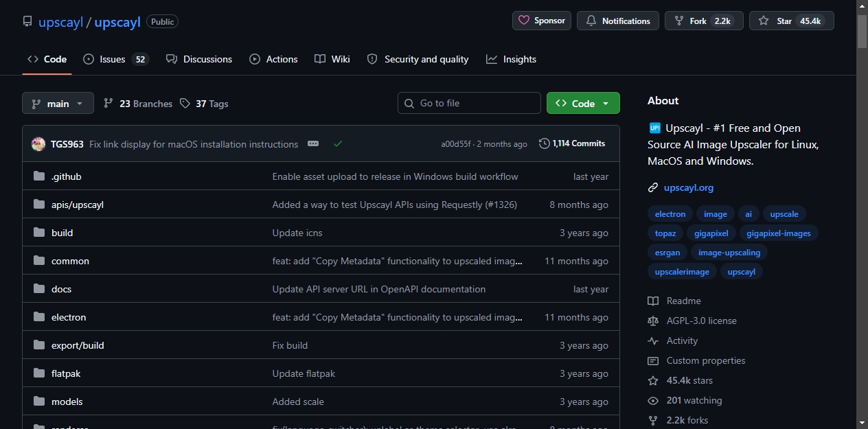Click the icon beside Custom properties
Viewport: 868px width, 429px height.
coord(653,360)
